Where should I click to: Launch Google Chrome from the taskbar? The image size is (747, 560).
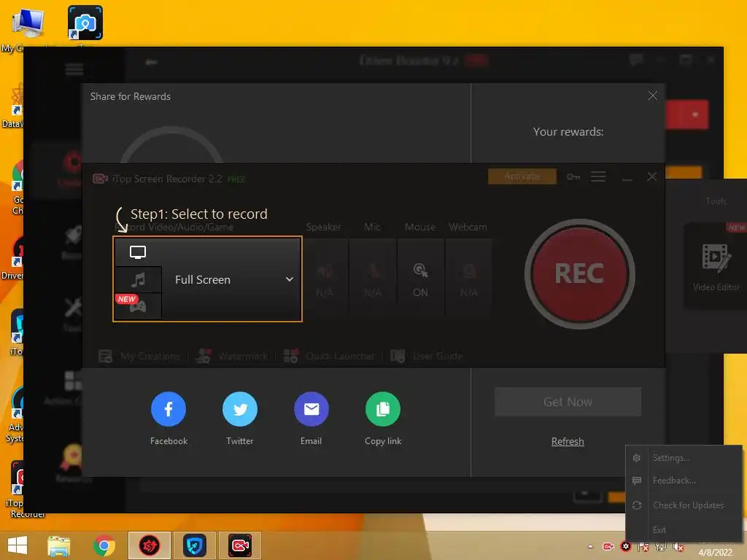tap(104, 545)
